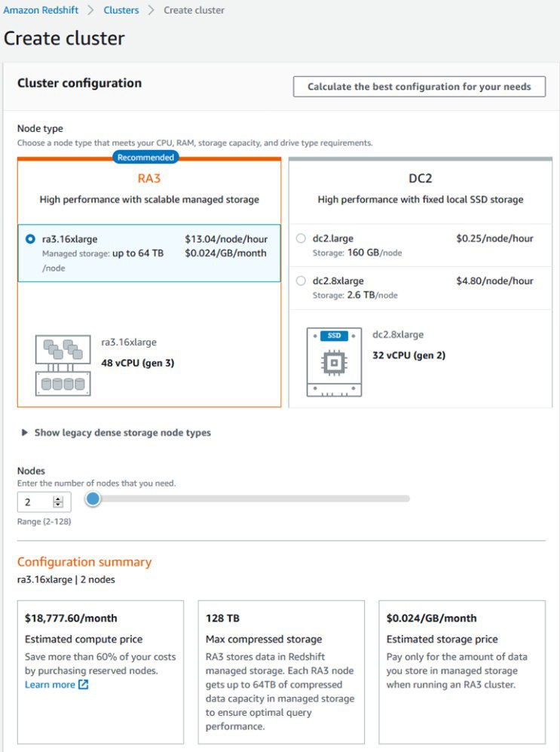
Task: Go to Clusters breadcrumb page
Action: pos(121,11)
